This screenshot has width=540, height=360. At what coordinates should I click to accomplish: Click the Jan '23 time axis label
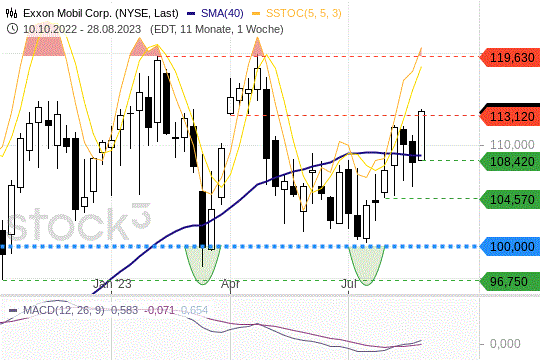[112, 284]
